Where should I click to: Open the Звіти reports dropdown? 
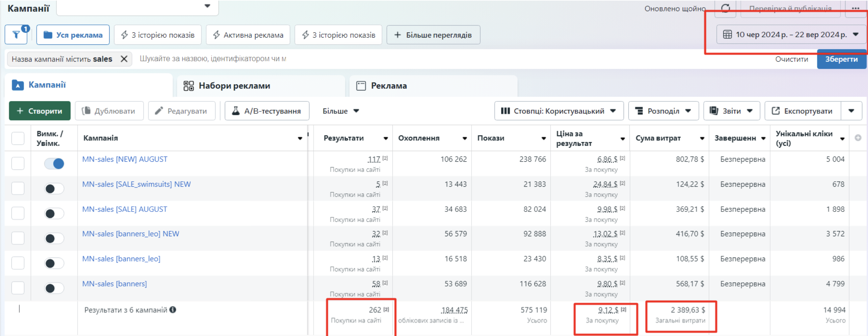pos(732,111)
